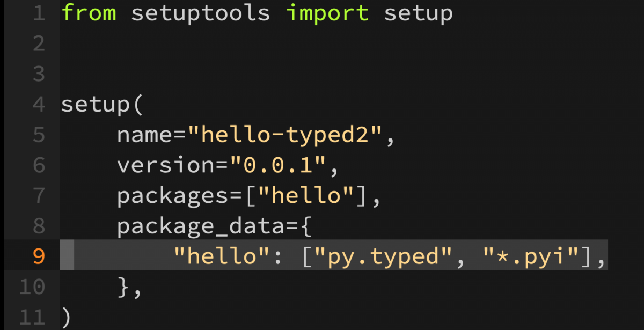Click the 'version' keyword argument
This screenshot has width=644, height=330.
coord(166,165)
